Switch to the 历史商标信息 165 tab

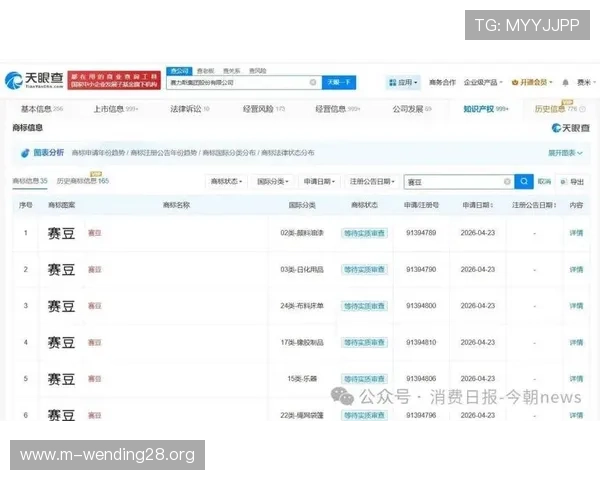(83, 181)
